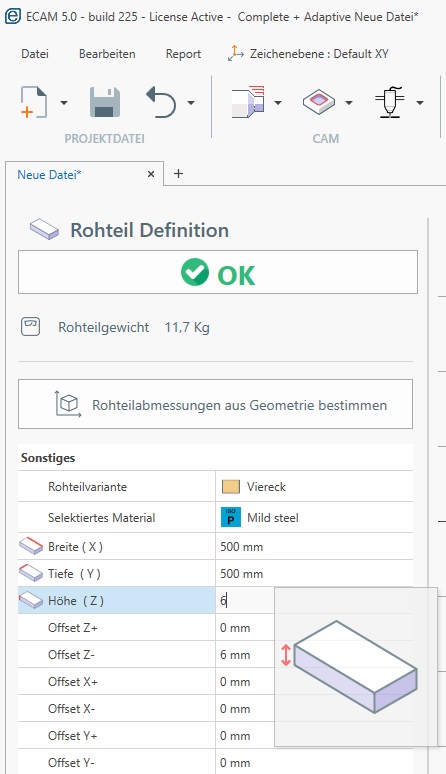Open the turning operations icon
The width and height of the screenshot is (446, 774).
click(x=249, y=102)
